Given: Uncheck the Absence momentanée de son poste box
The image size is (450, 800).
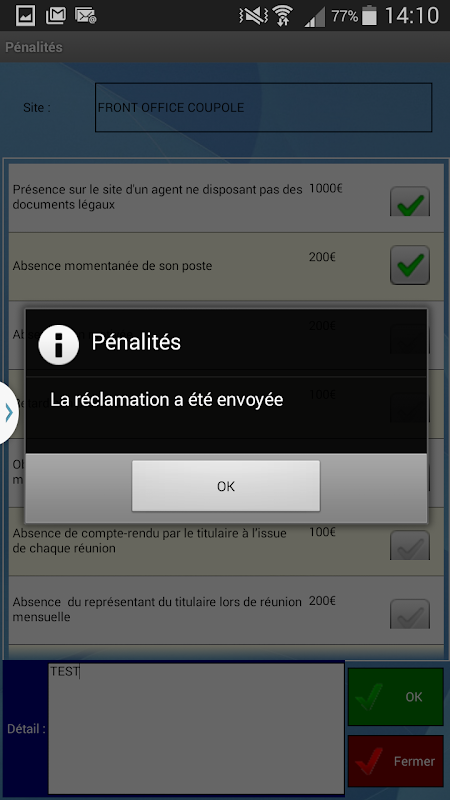Looking at the screenshot, I should pyautogui.click(x=410, y=265).
